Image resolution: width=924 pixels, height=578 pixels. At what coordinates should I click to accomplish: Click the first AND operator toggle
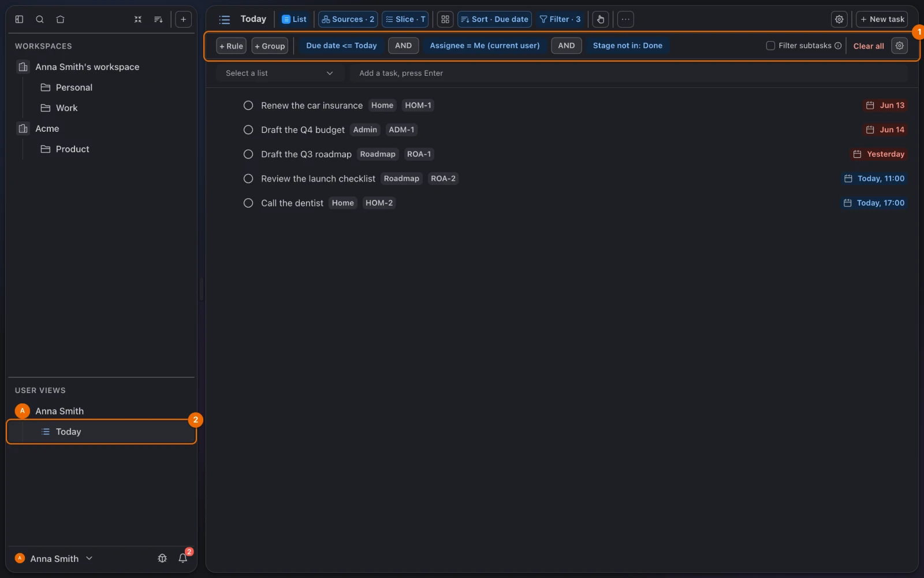pyautogui.click(x=403, y=46)
